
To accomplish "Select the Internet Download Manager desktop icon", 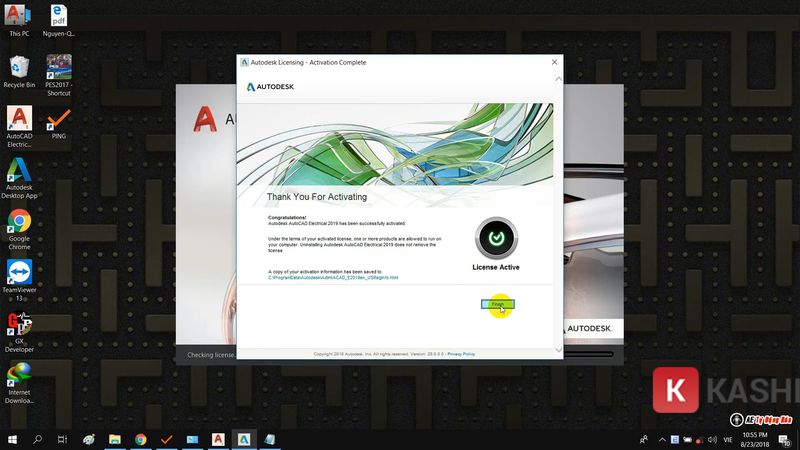I will (x=19, y=376).
